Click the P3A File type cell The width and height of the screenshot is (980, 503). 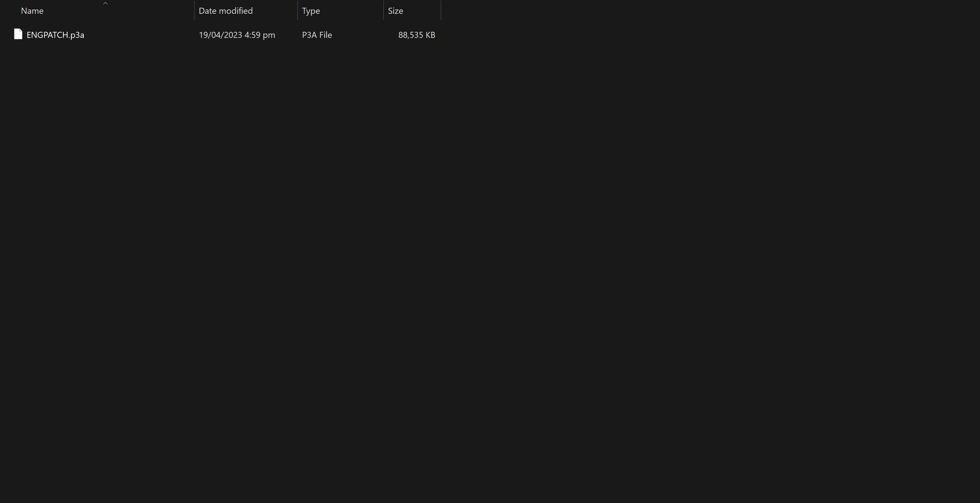point(317,35)
